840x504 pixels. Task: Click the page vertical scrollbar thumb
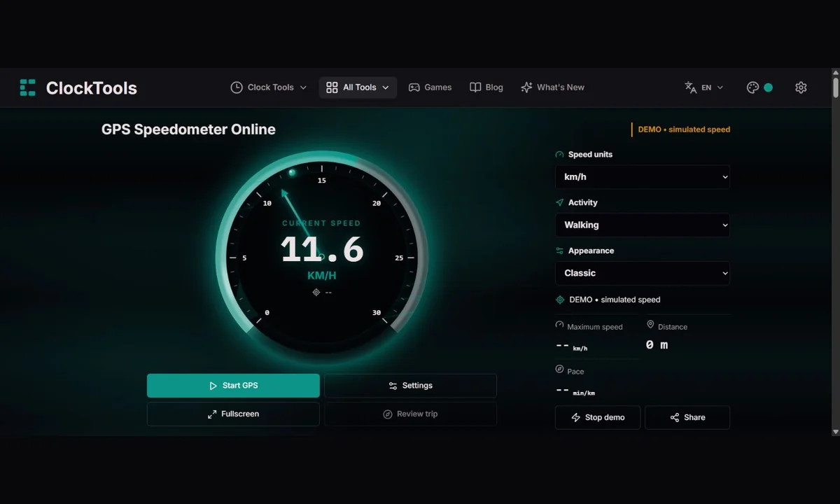pos(835,87)
